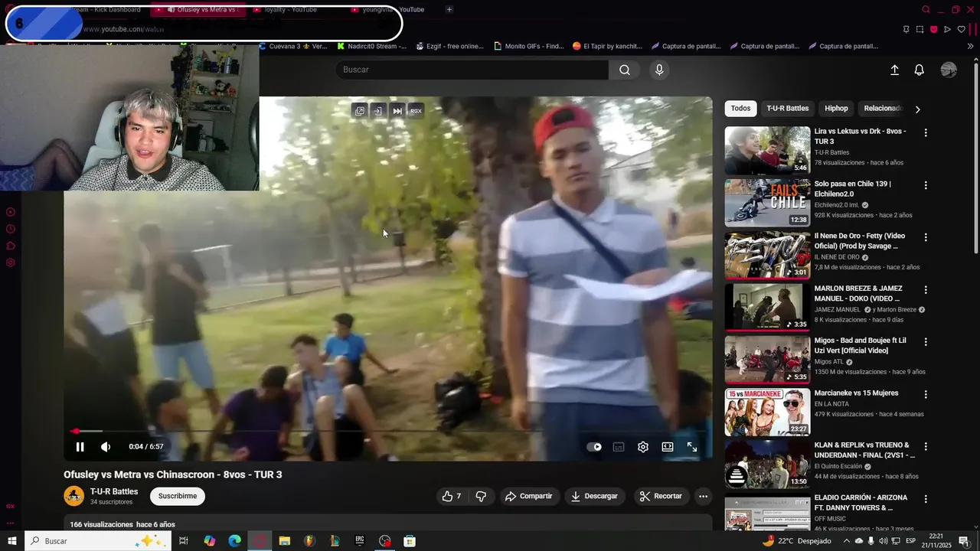Click the page scrollbar on right edge

(975, 157)
